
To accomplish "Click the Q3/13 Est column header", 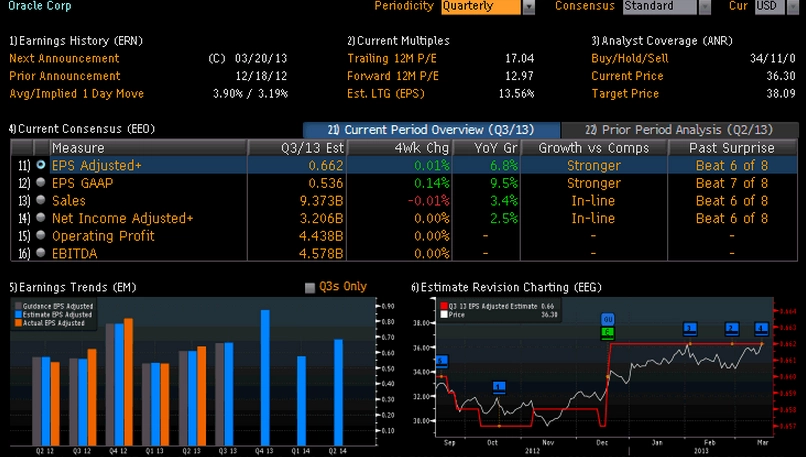I will pos(297,148).
